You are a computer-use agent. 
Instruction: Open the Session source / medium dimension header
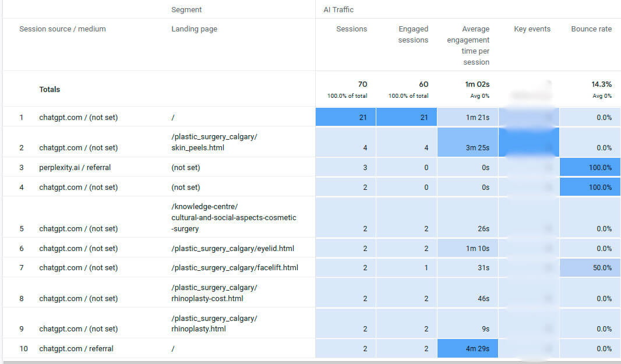(x=62, y=29)
